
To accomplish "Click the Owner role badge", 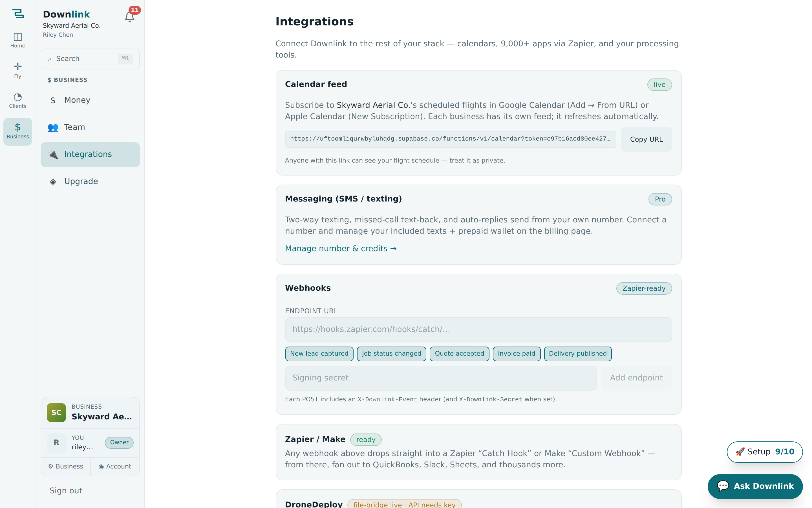I will [x=119, y=443].
